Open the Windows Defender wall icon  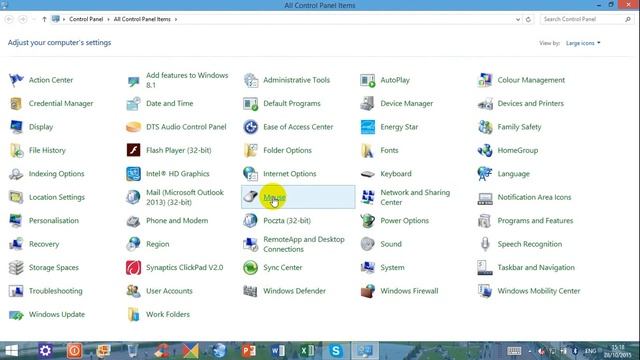[x=251, y=291]
